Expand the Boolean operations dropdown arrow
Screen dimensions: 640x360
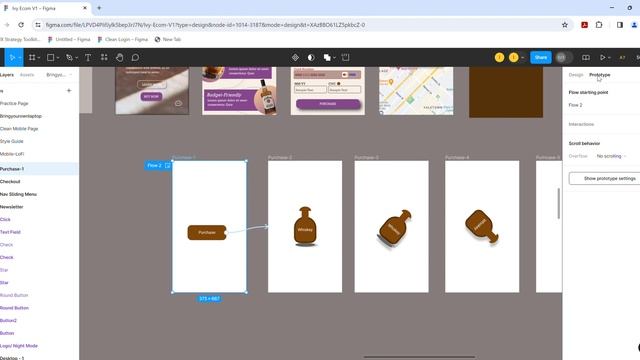[x=334, y=58]
